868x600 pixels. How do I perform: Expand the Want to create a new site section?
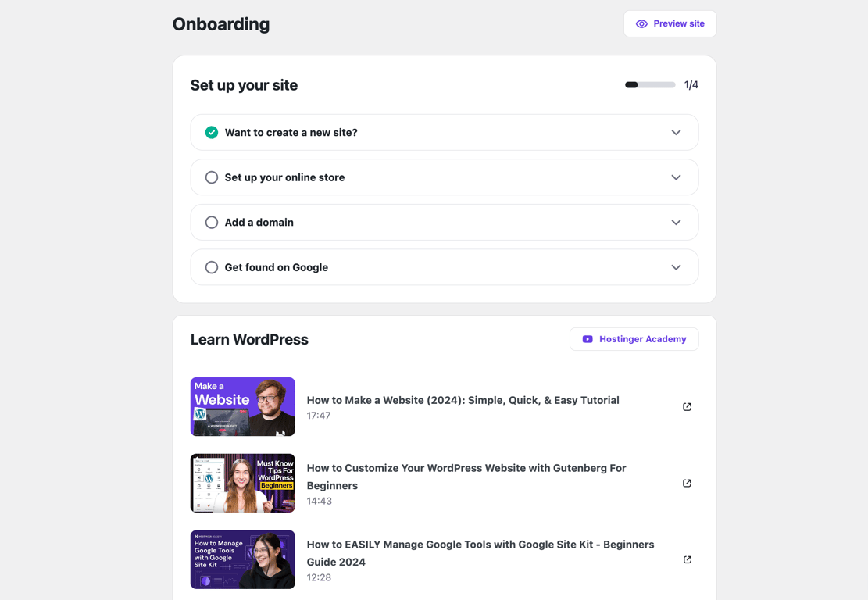coord(676,132)
